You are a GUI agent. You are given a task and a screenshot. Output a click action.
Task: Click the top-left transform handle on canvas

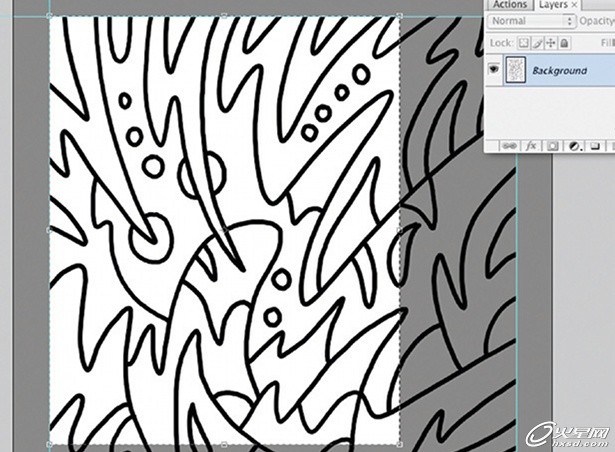click(x=49, y=16)
